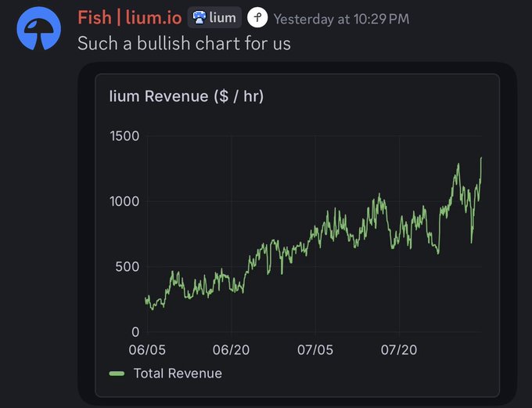Click the green Total Revenue legend swatch
The height and width of the screenshot is (408, 532).
pyautogui.click(x=117, y=374)
